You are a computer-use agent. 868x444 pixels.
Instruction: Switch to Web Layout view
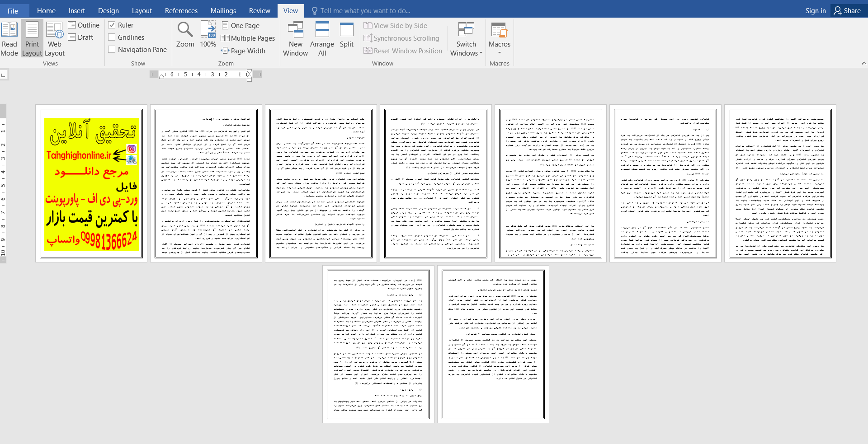pos(55,39)
